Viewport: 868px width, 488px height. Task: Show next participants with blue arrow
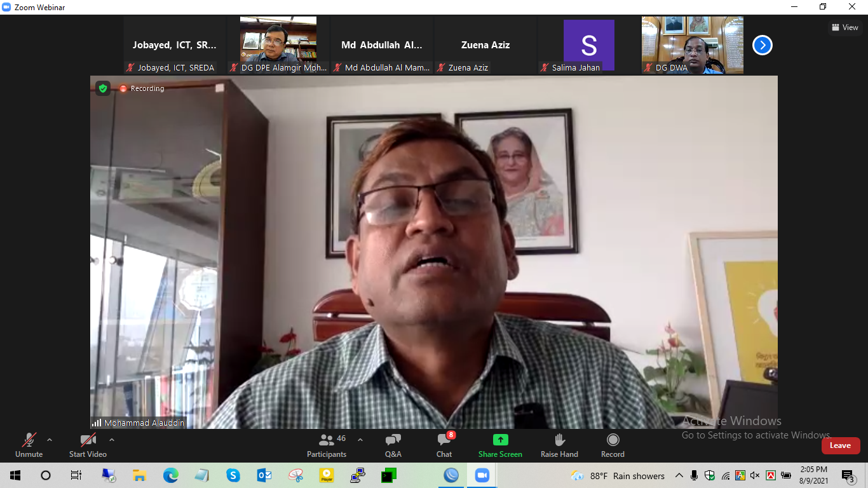762,45
